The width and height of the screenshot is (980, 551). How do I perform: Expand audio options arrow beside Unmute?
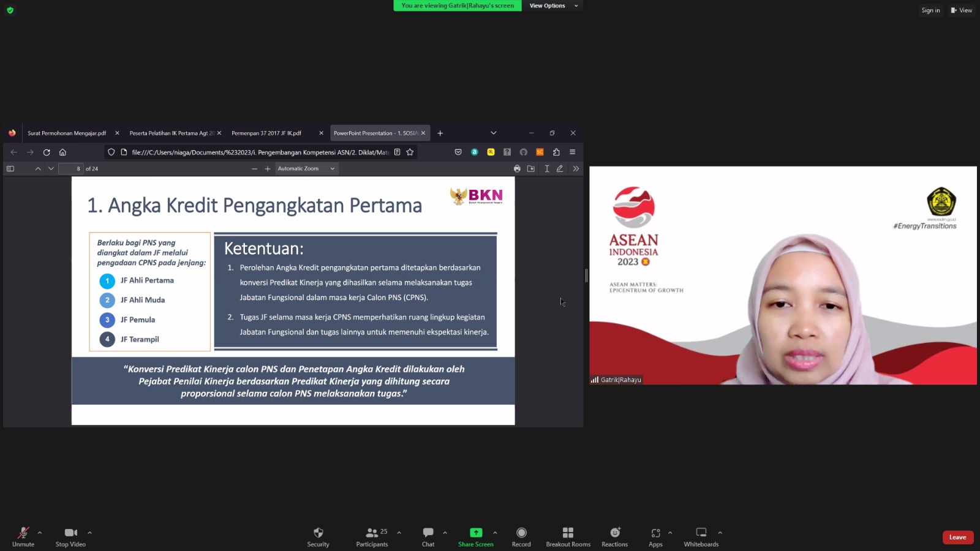tap(40, 533)
